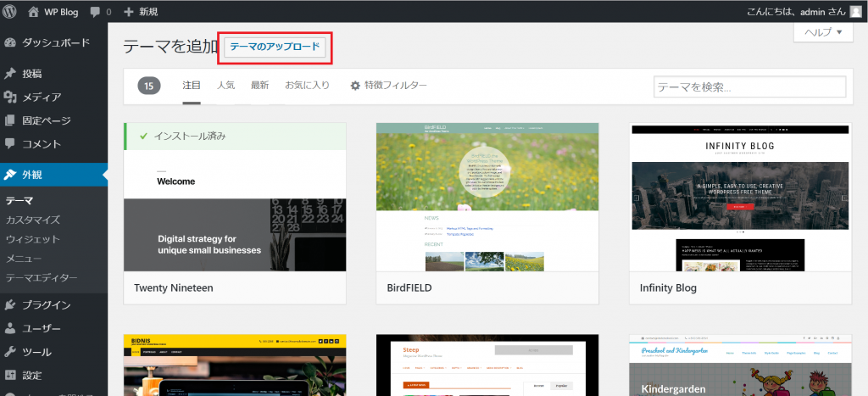Open the 特徴フィルター gear filter
This screenshot has height=396, width=868.
pyautogui.click(x=389, y=86)
